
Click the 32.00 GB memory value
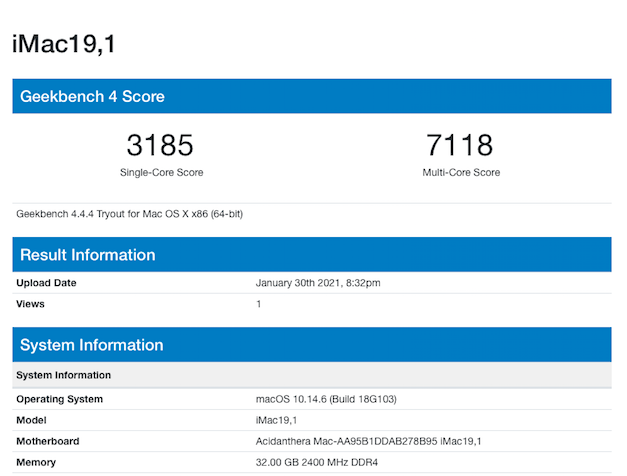tap(317, 462)
